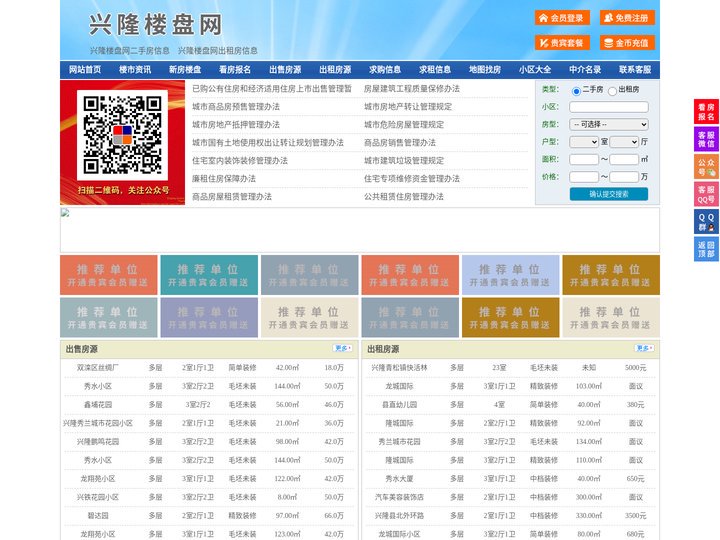The height and width of the screenshot is (540, 720).
Task: Click the 兴隆楼盘网 site logo
Action: pyautogui.click(x=155, y=25)
